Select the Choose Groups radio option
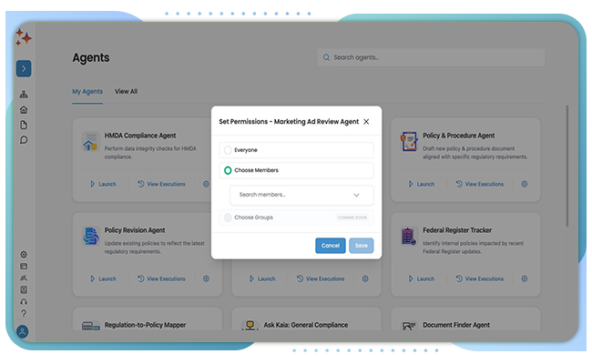592x364 pixels. click(x=228, y=217)
